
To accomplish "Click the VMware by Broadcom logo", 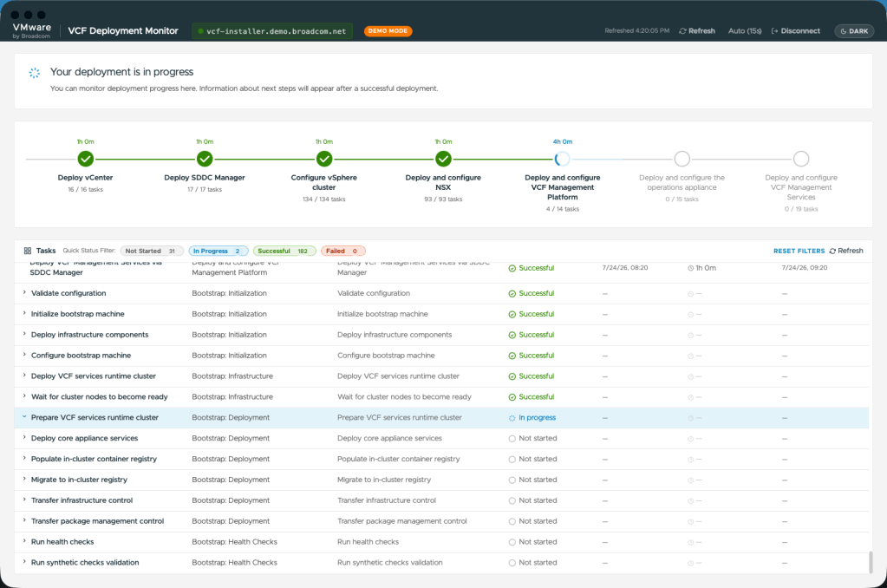I will [x=32, y=30].
